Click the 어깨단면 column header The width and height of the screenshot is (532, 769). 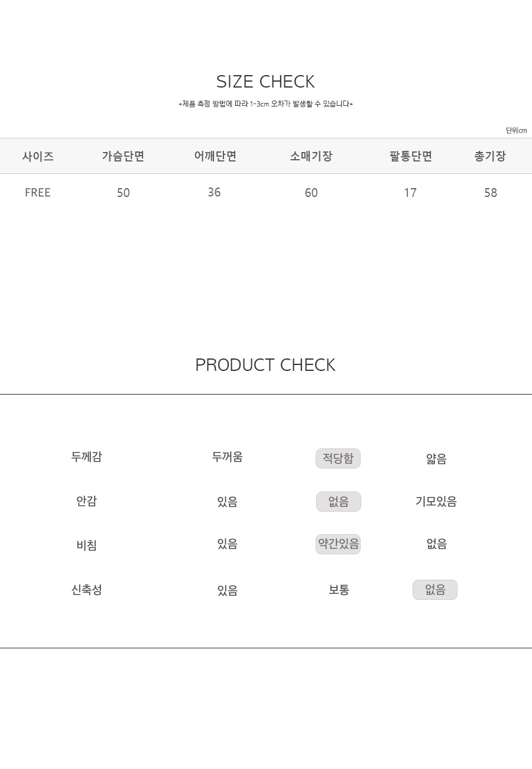click(215, 156)
